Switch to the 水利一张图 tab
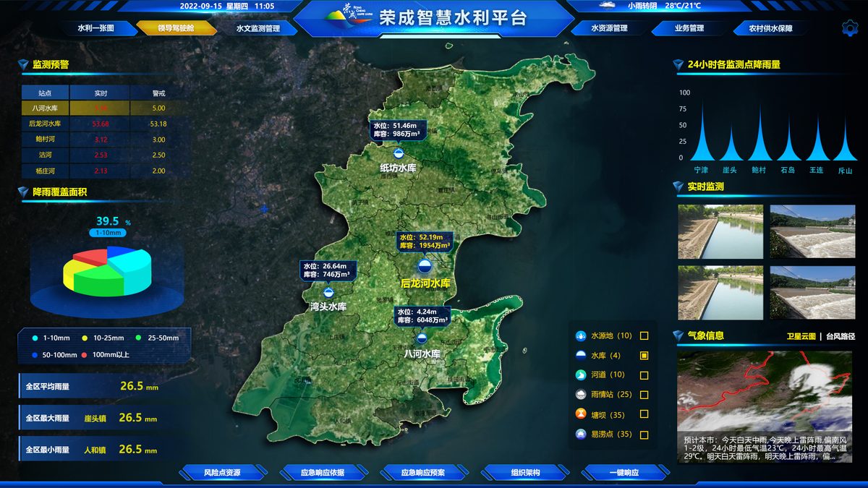This screenshot has width=868, height=488. 96,28
